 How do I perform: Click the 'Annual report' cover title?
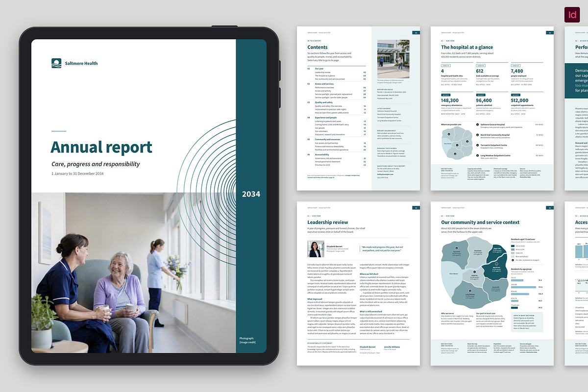coord(101,147)
